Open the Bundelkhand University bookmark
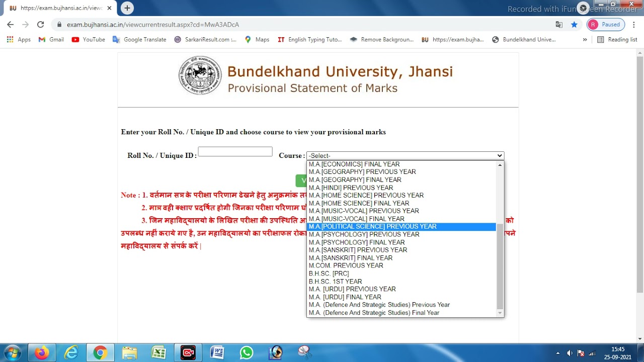Screen dimensions: 644x362 [524, 39]
